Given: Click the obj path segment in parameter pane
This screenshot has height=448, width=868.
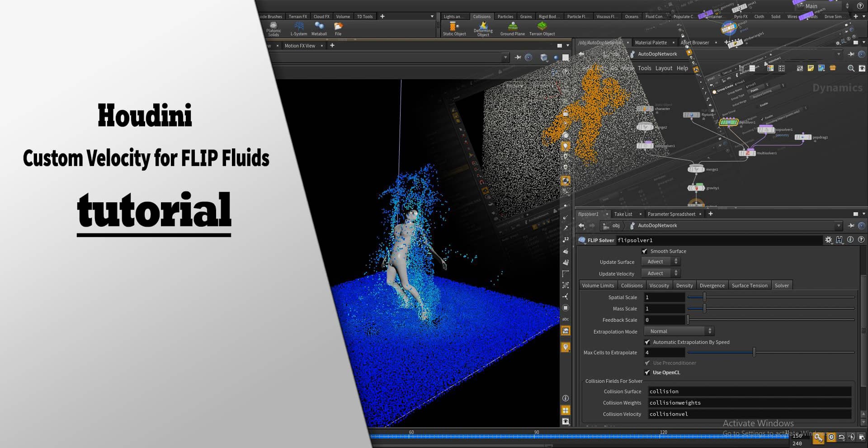Looking at the screenshot, I should coord(616,226).
